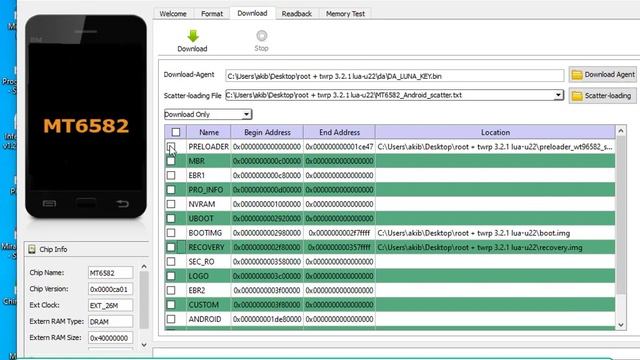
Task: Check the MBR partition checkbox
Action: [x=171, y=161]
